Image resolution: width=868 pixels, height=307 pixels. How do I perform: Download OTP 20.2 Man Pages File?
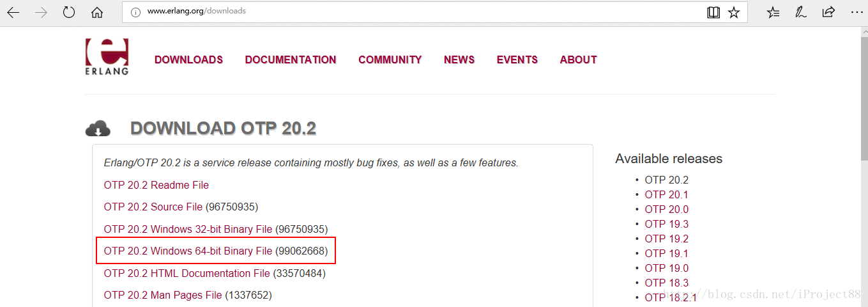pyautogui.click(x=163, y=295)
